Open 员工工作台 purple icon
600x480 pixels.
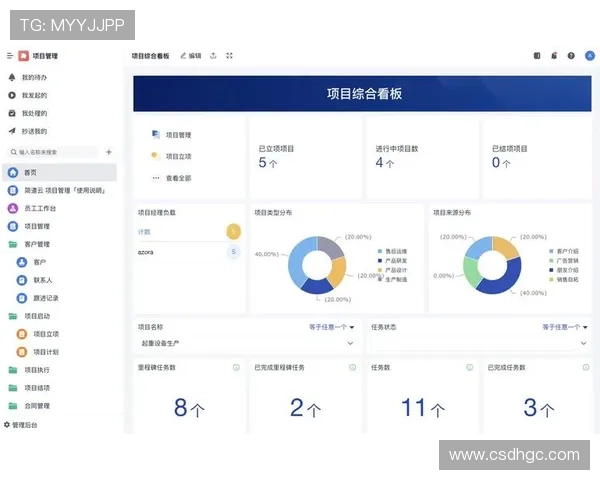13,208
